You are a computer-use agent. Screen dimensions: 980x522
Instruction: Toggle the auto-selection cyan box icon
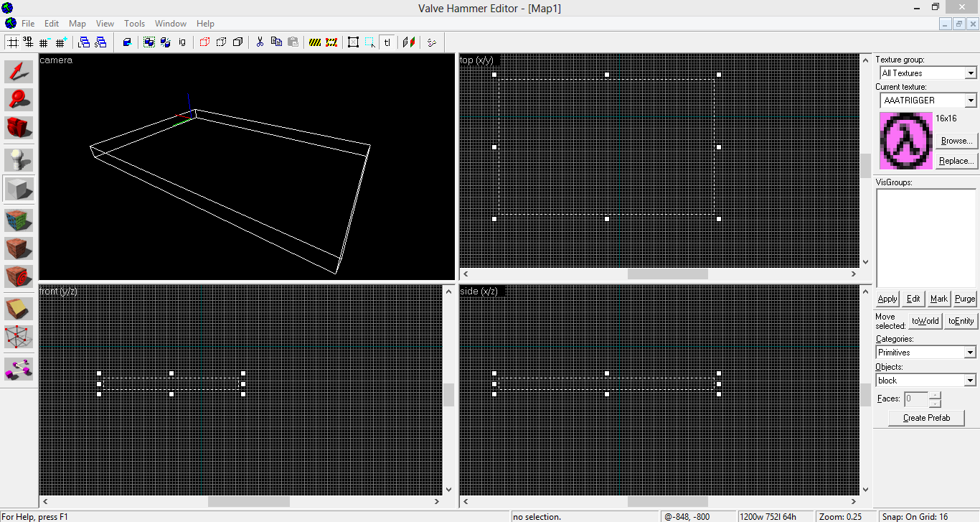tap(370, 42)
